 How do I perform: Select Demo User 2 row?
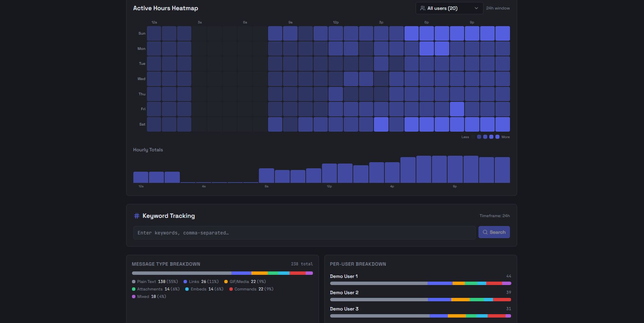tap(421, 296)
